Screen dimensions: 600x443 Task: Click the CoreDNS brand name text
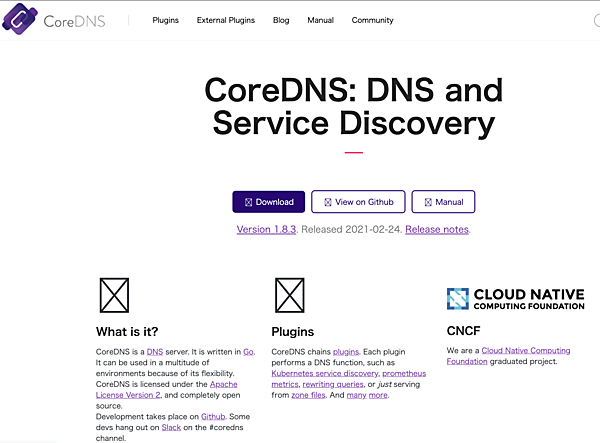74,21
